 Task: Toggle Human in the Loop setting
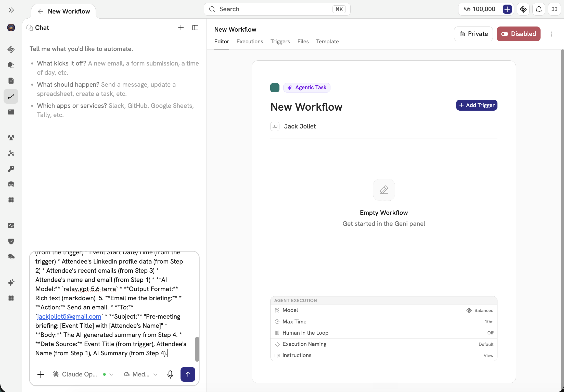[x=384, y=333]
